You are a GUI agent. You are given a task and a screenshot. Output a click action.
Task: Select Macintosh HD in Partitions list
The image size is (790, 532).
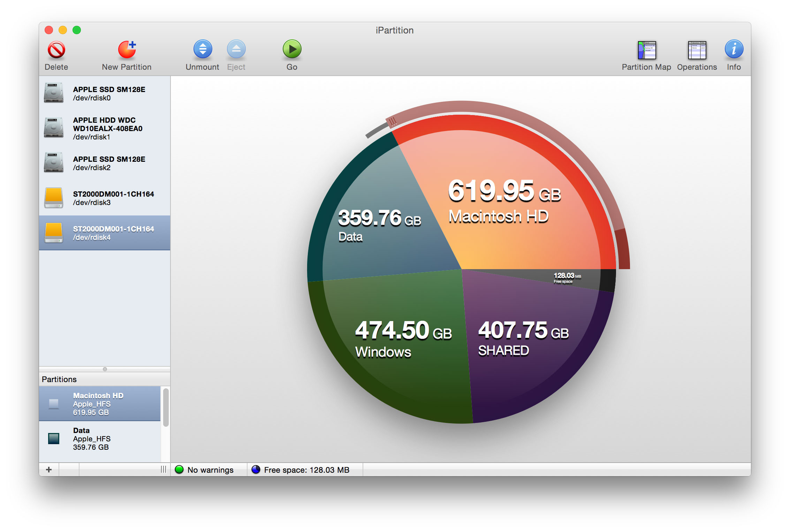tap(100, 404)
